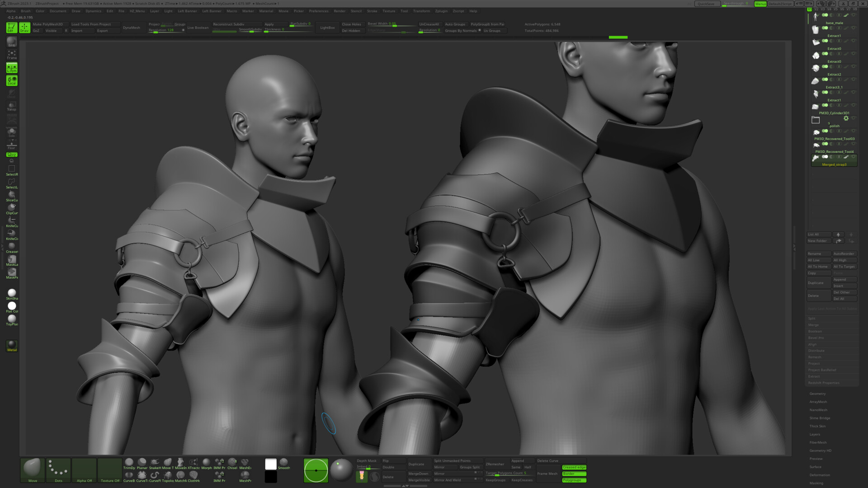This screenshot has width=868, height=488.
Task: Toggle Edit mode on
Action: (13, 27)
